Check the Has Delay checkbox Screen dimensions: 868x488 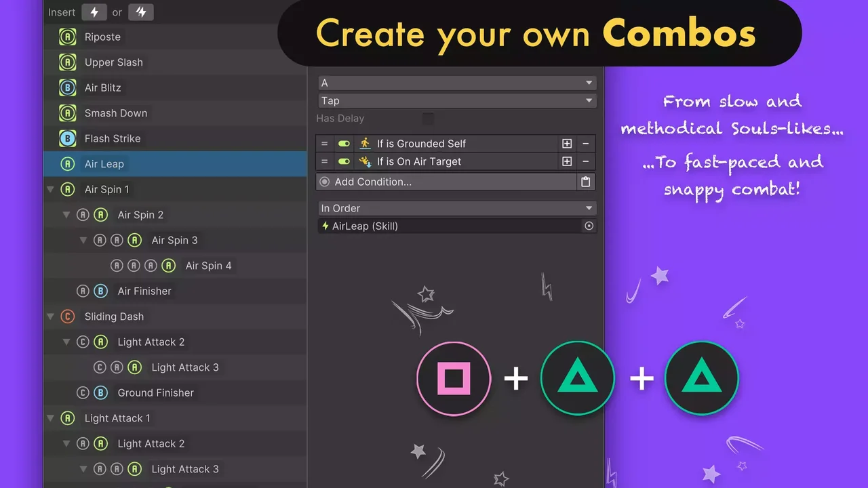(428, 119)
